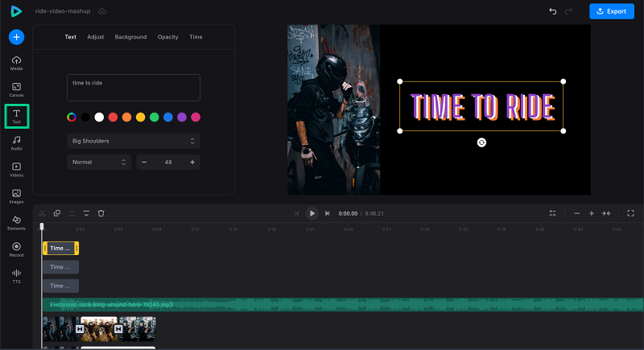Screen dimensions: 644x350
Task: Click the ride-video-mashup project name
Action: [63, 11]
